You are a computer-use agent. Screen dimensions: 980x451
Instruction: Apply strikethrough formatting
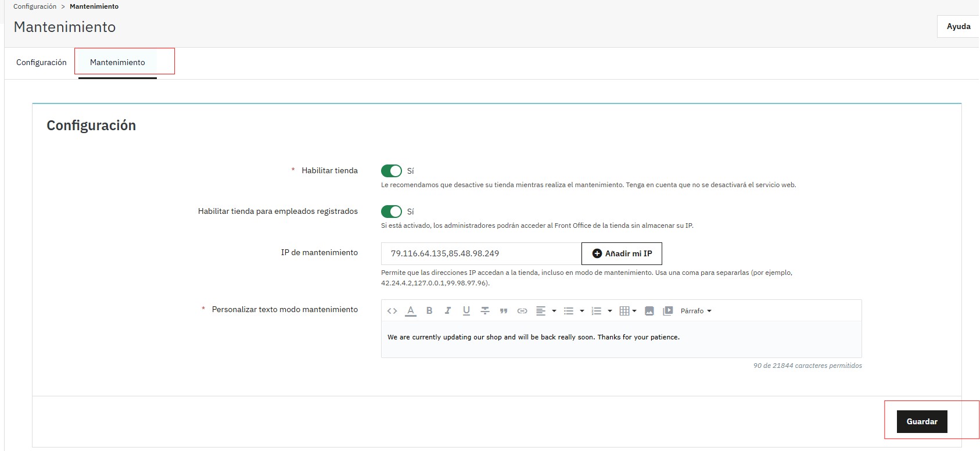(x=485, y=311)
